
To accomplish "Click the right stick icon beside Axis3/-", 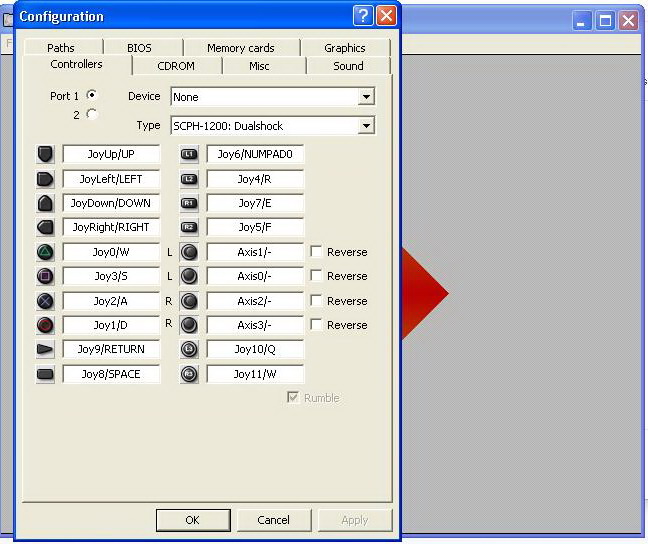I will pos(189,325).
